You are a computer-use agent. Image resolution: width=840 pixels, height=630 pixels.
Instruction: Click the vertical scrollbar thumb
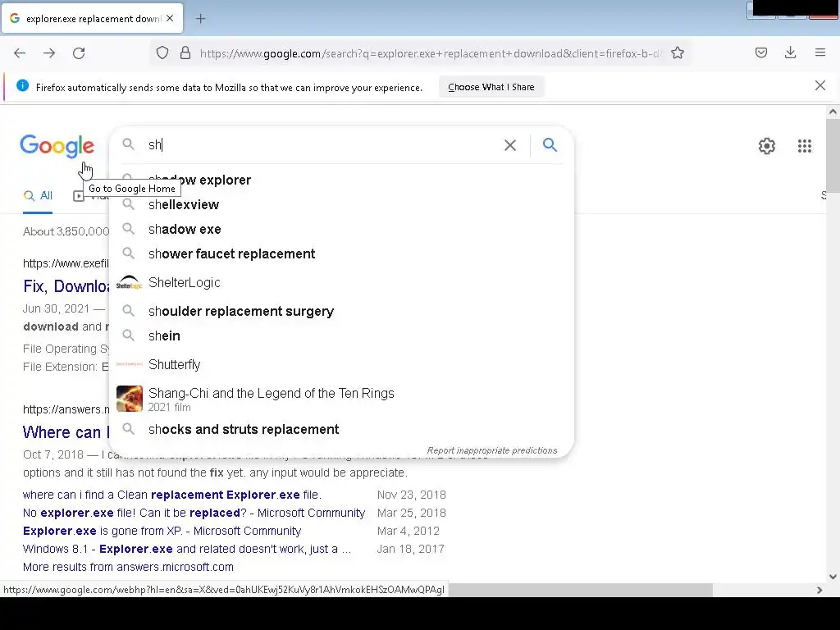(x=833, y=155)
